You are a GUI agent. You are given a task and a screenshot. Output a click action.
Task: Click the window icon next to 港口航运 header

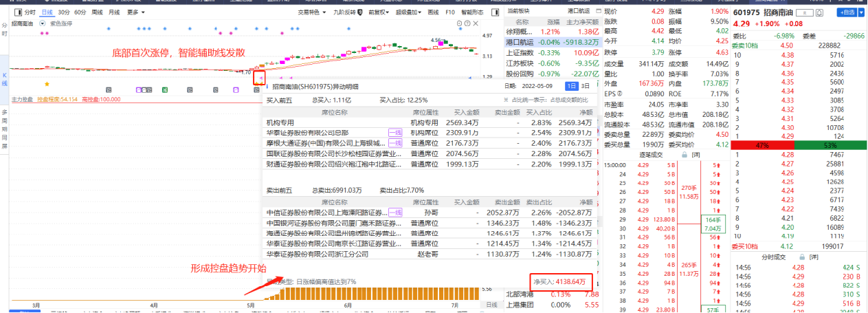point(598,12)
